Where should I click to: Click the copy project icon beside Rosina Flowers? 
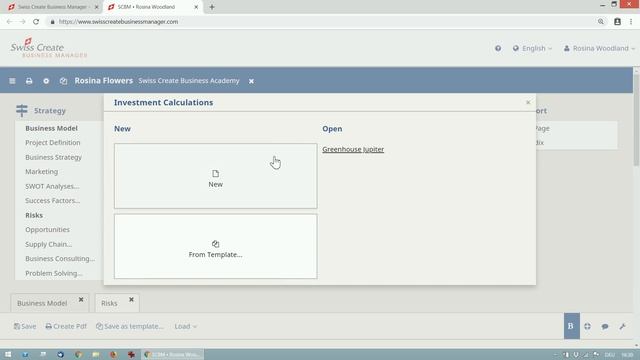[63, 81]
